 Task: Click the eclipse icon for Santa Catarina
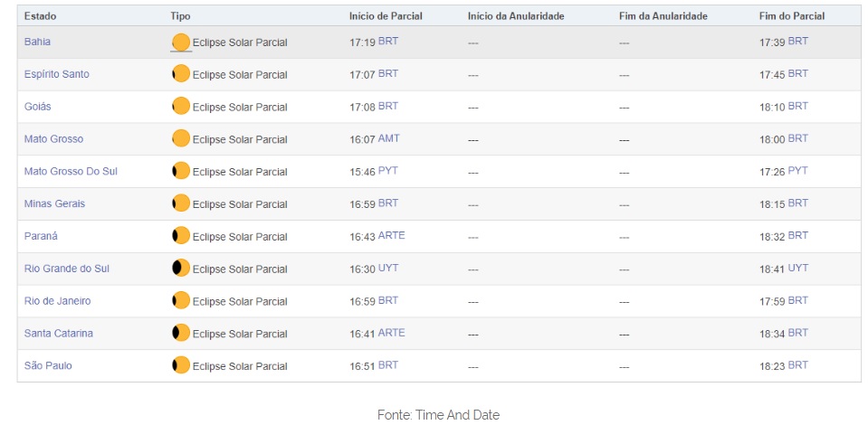coord(181,333)
